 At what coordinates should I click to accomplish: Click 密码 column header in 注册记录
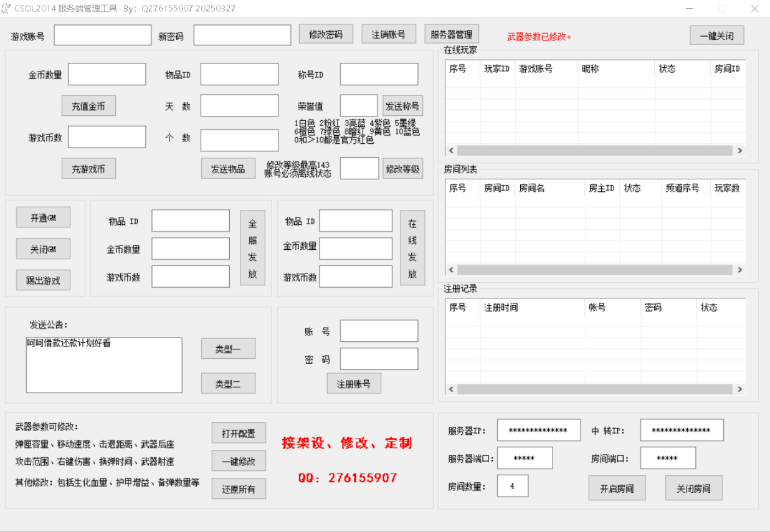tap(668, 308)
